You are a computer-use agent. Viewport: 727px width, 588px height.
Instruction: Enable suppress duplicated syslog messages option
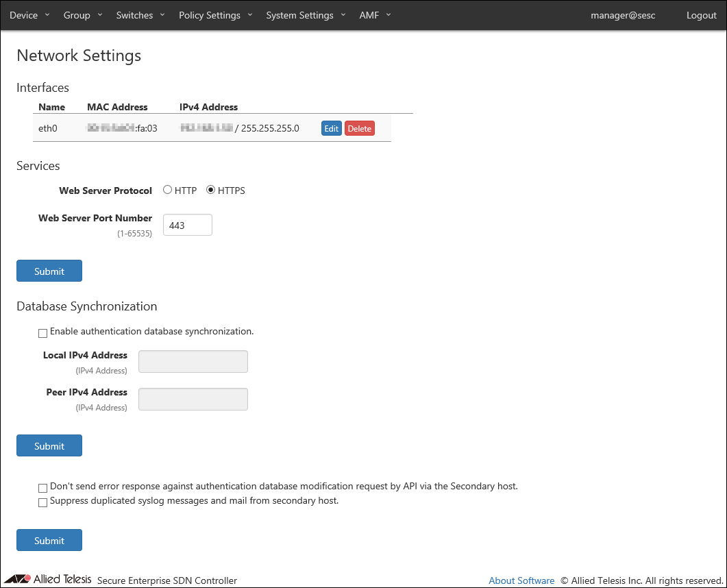(x=43, y=502)
